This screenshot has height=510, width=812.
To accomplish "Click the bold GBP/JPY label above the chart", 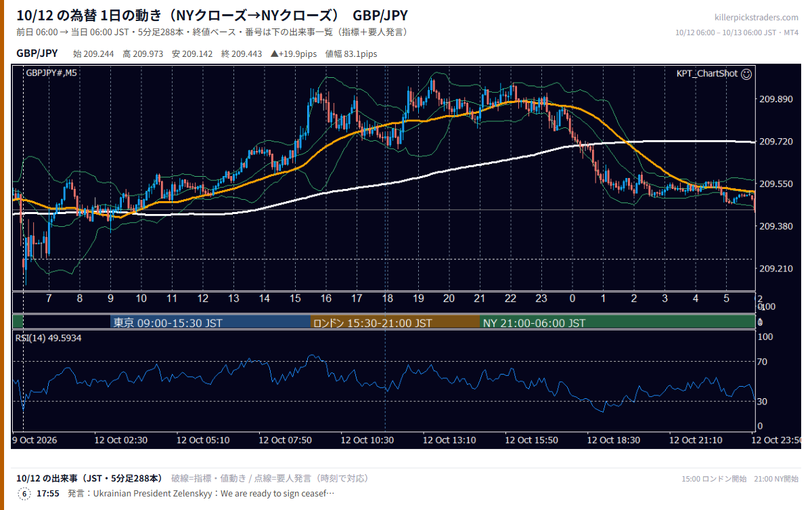I will (x=37, y=54).
